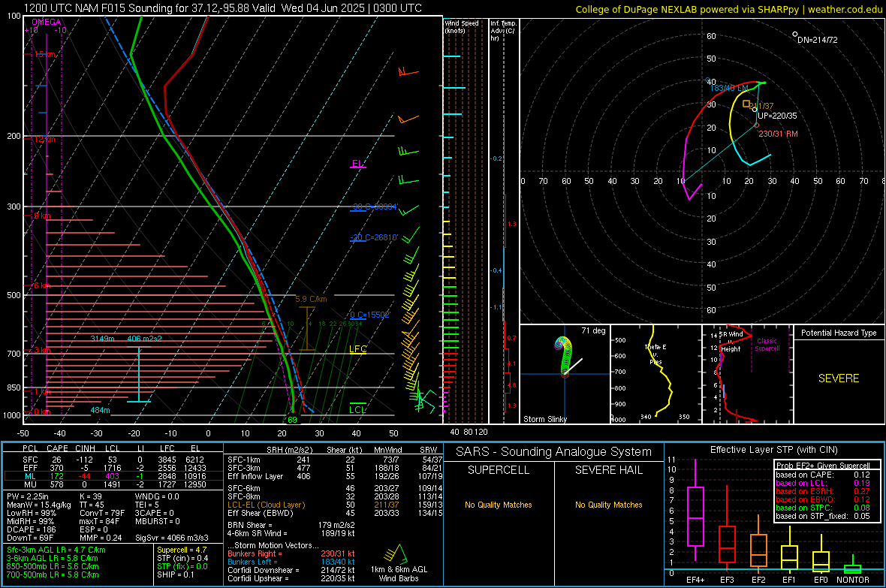Click the 'BRN Shear =' label

[x=250, y=525]
